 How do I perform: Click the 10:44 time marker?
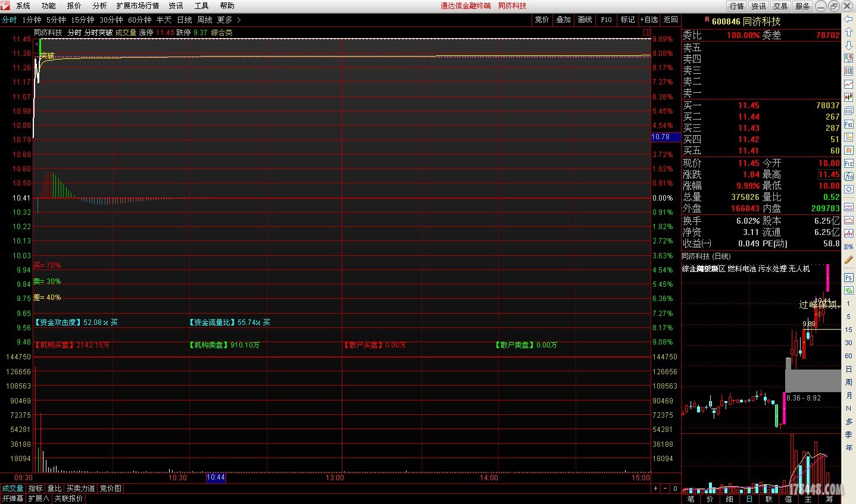pyautogui.click(x=215, y=477)
